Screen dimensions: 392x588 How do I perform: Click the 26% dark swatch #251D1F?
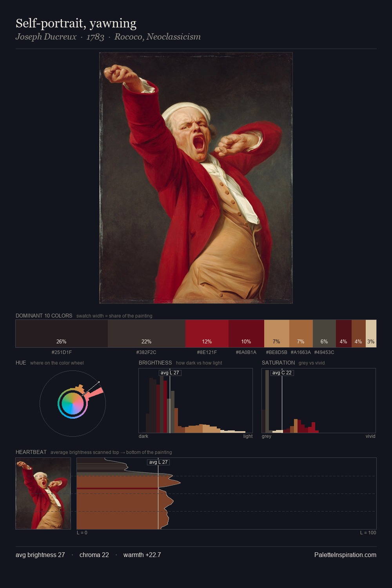pyautogui.click(x=62, y=334)
